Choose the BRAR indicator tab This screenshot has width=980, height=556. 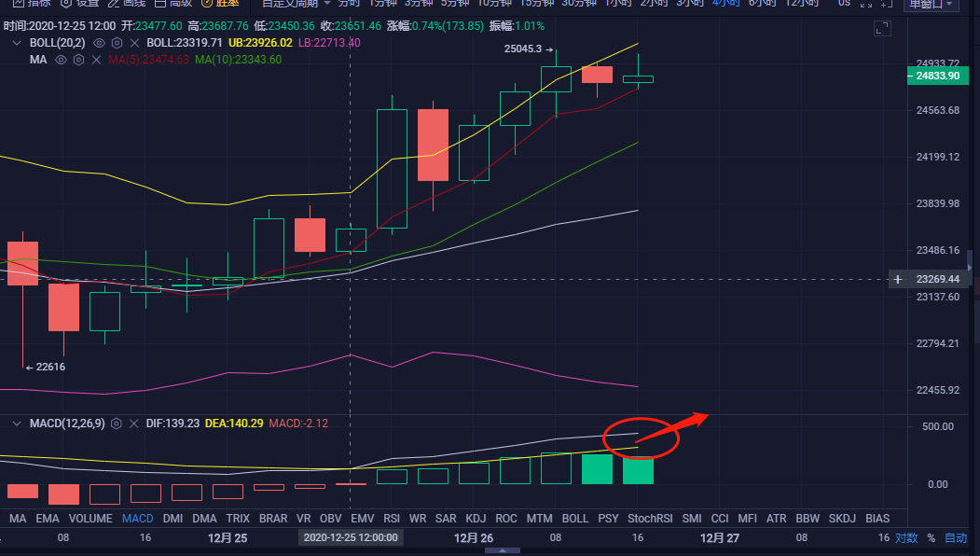[x=273, y=519]
